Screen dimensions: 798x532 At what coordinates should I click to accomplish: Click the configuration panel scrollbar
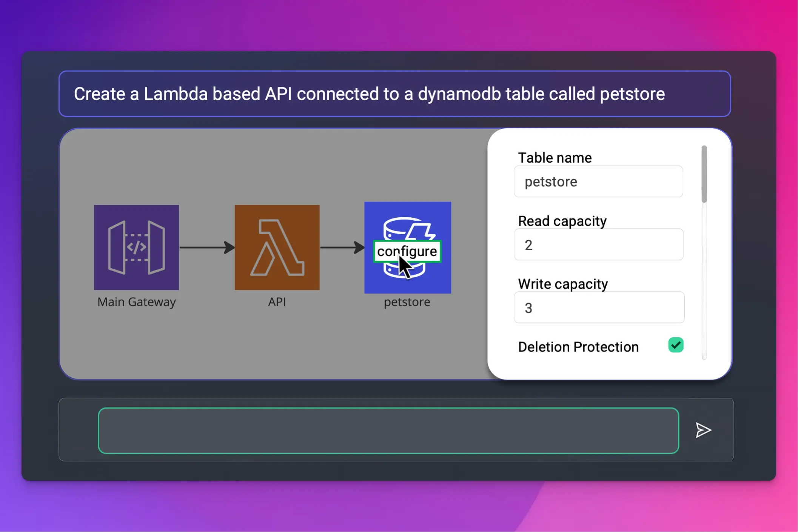(704, 174)
